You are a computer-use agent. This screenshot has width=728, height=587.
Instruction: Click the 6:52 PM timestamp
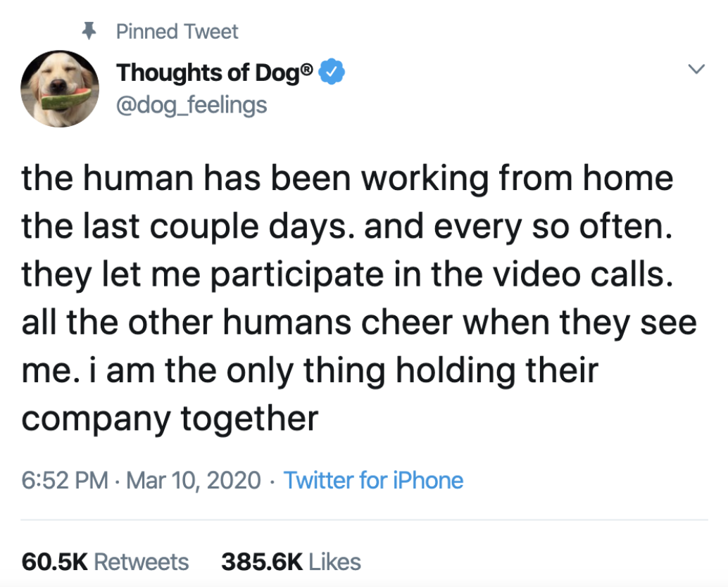(x=65, y=481)
